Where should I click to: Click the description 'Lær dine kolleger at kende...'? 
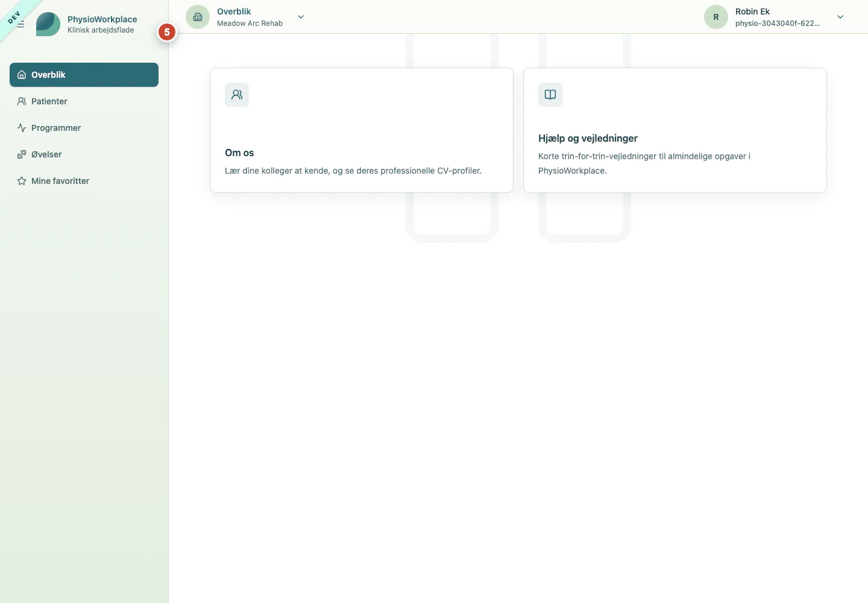coord(353,171)
